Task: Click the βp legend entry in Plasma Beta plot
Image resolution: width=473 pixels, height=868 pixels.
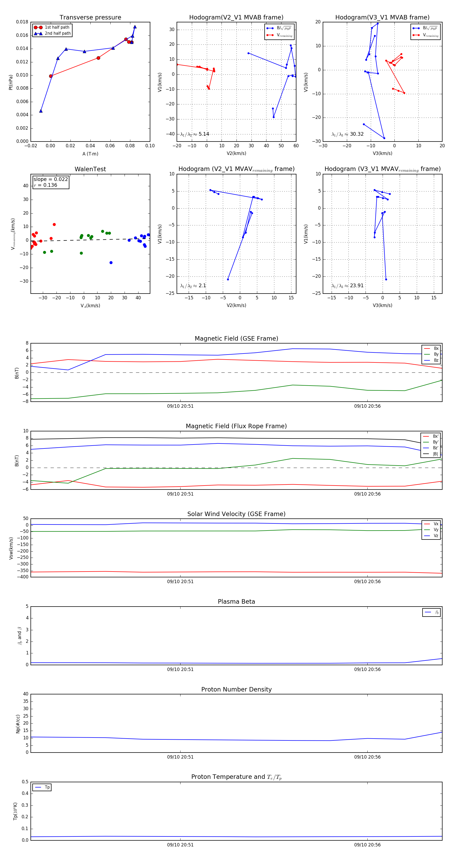Action: coord(431,612)
